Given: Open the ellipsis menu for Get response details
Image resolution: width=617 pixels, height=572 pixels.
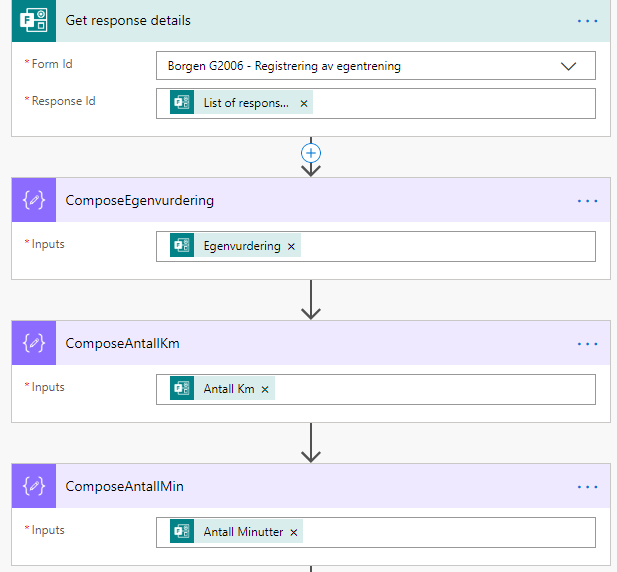Looking at the screenshot, I should pyautogui.click(x=587, y=21).
